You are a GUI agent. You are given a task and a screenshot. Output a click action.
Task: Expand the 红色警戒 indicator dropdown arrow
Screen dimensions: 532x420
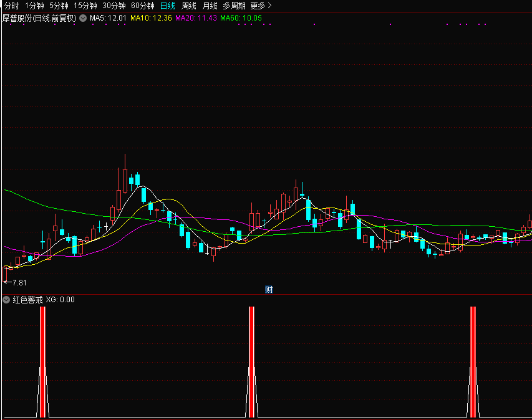[6, 300]
